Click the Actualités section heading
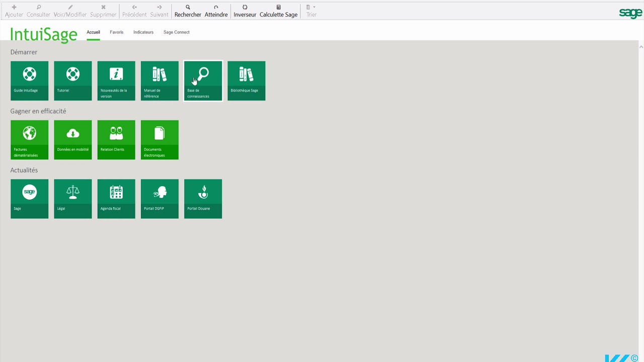Viewport: 644px width, 362px height. 24,170
